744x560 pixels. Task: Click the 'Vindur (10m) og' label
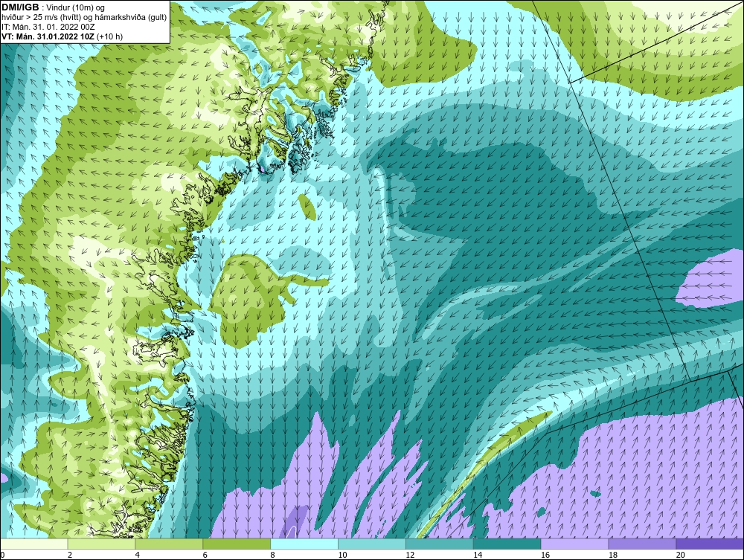click(x=77, y=7)
